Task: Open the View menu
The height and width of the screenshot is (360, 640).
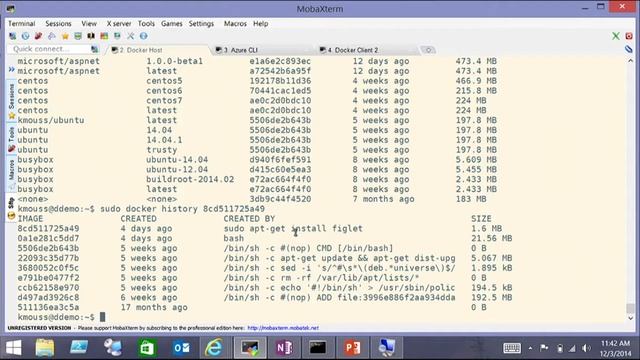Action: coord(89,24)
